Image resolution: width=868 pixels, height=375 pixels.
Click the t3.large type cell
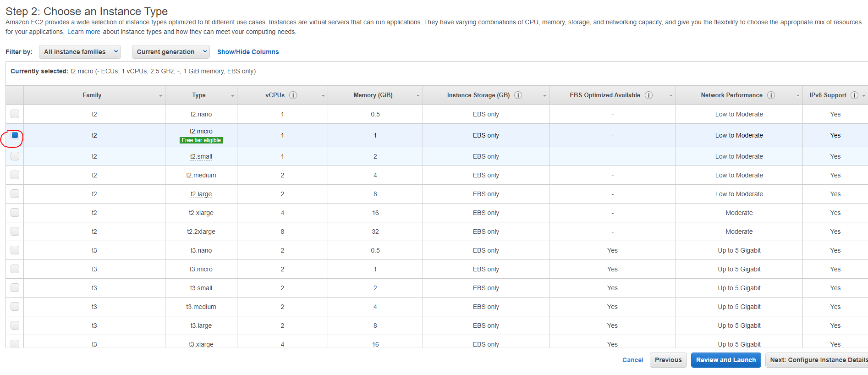tap(201, 325)
